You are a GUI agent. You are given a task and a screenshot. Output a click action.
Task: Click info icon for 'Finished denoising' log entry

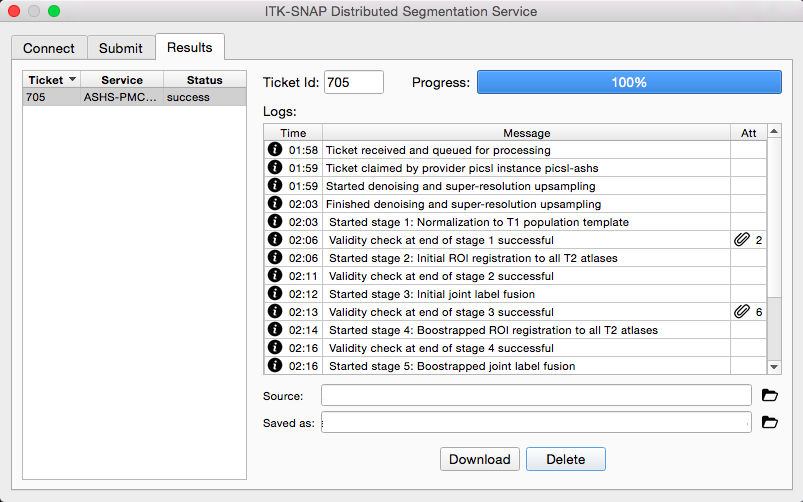click(275, 203)
